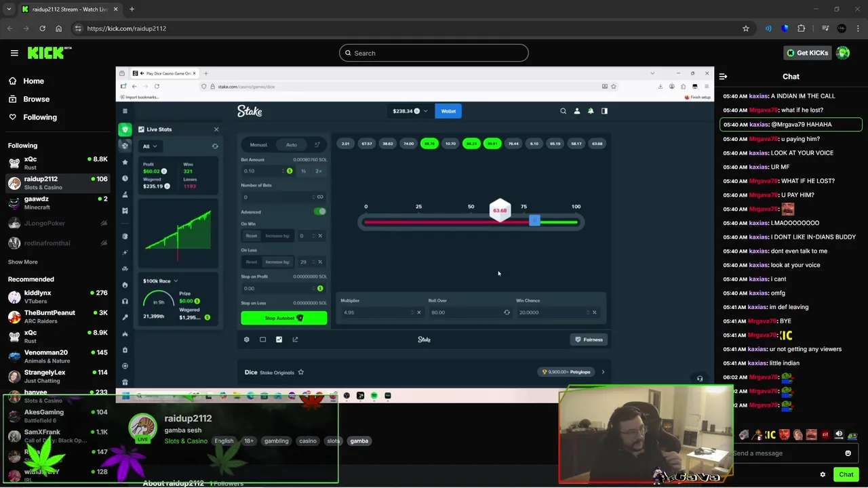
Task: Select On Win Reset option
Action: pyautogui.click(x=252, y=236)
